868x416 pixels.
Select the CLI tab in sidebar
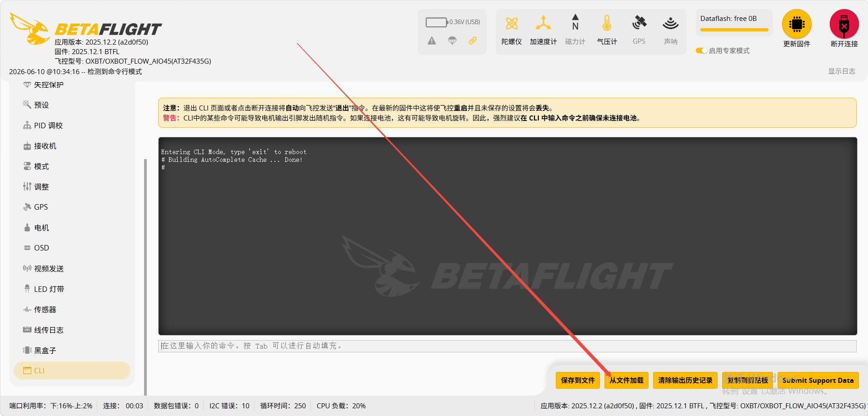pos(72,371)
